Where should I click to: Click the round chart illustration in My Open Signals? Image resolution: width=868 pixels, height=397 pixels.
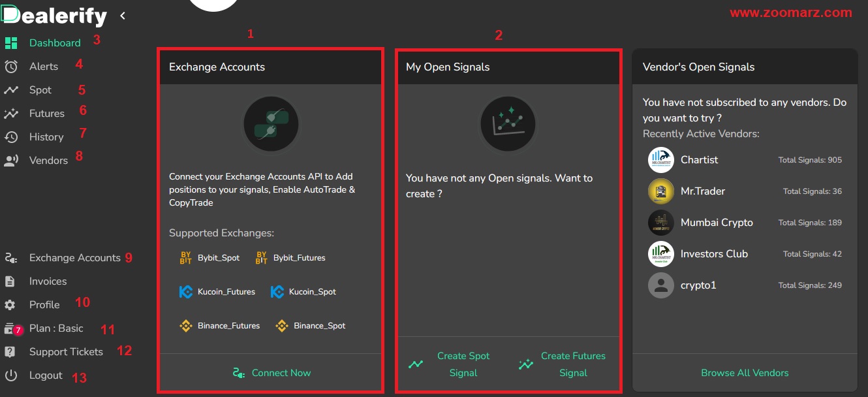click(x=508, y=125)
